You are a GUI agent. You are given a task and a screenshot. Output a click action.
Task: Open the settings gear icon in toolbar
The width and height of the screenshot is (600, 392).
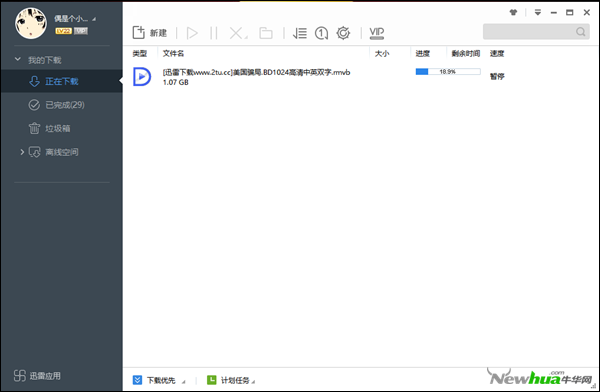click(343, 33)
